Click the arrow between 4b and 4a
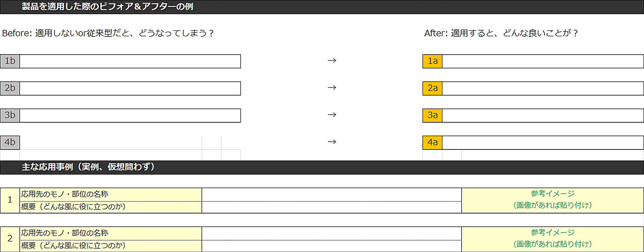 click(x=332, y=142)
